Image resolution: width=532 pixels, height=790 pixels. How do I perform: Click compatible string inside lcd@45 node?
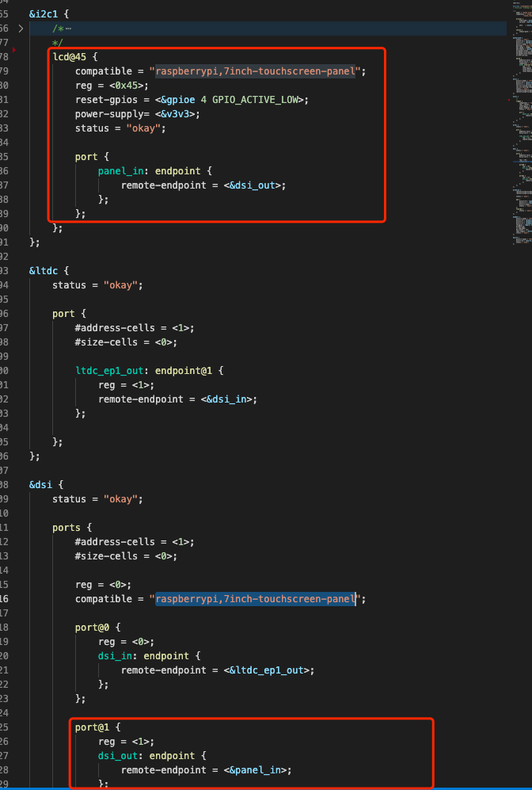point(255,71)
